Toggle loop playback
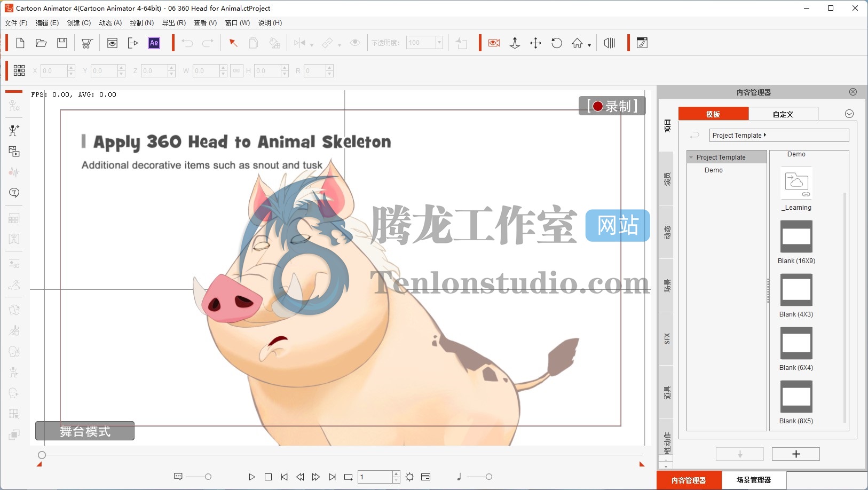Screen dimensions: 868x490 point(349,477)
